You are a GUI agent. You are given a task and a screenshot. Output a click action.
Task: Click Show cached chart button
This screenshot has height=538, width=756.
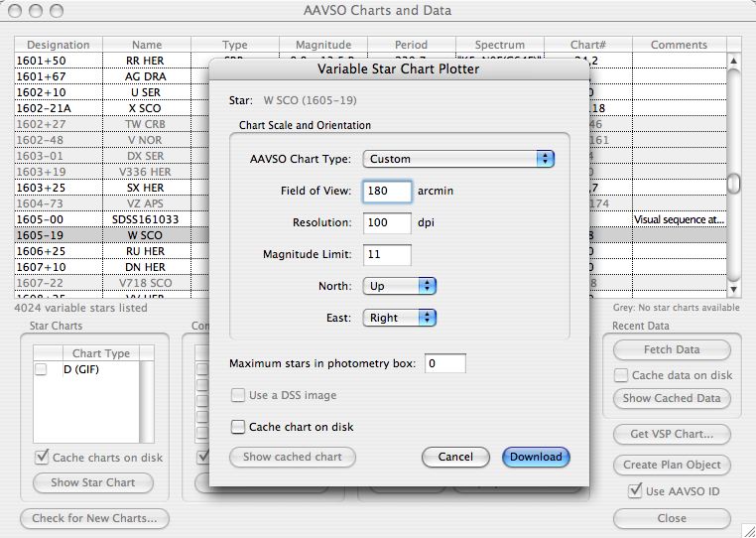point(293,457)
